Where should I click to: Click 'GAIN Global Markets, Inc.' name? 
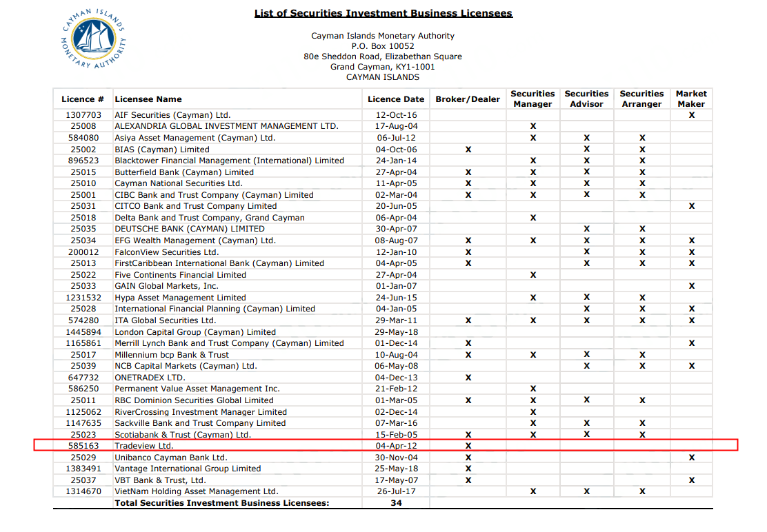167,286
